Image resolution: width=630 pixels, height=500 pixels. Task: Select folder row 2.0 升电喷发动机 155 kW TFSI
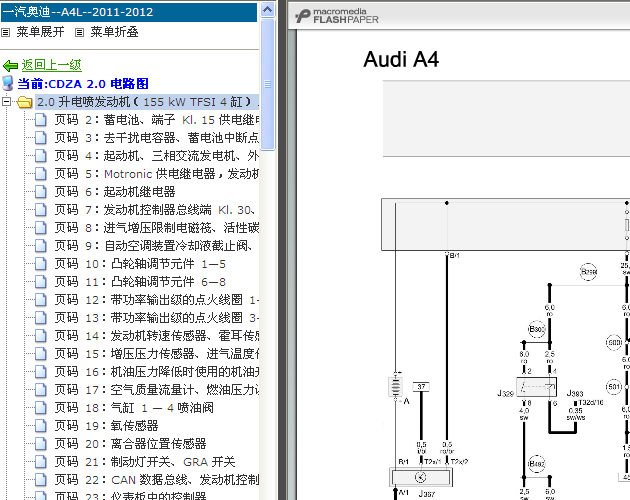[x=147, y=102]
